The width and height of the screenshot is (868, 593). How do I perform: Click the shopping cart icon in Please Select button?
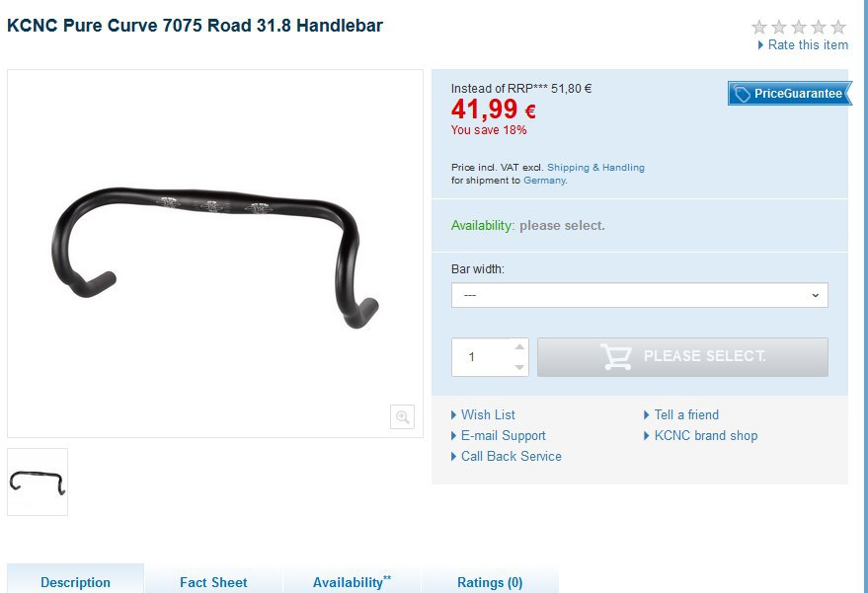click(615, 357)
